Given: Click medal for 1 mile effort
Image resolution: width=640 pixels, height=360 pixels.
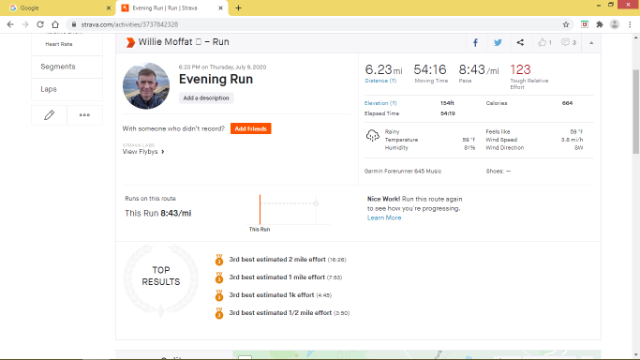Looking at the screenshot, I should [x=219, y=278].
